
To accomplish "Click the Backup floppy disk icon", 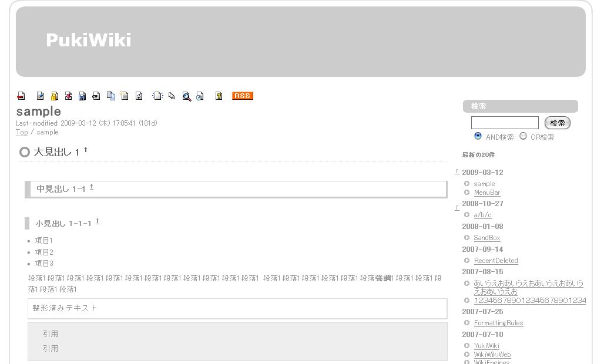I will pyautogui.click(x=82, y=96).
